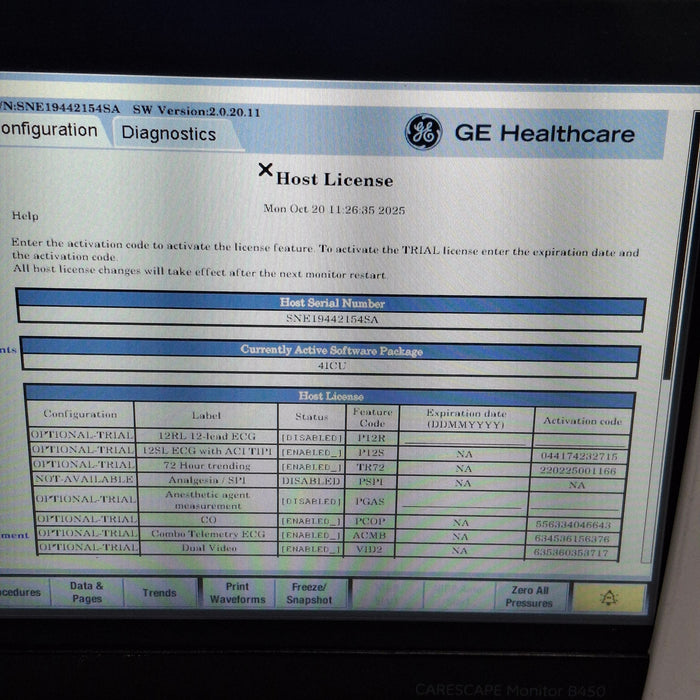Image resolution: width=700 pixels, height=700 pixels.
Task: Click activation code field for Anesthetic agent measurement
Action: (576, 503)
